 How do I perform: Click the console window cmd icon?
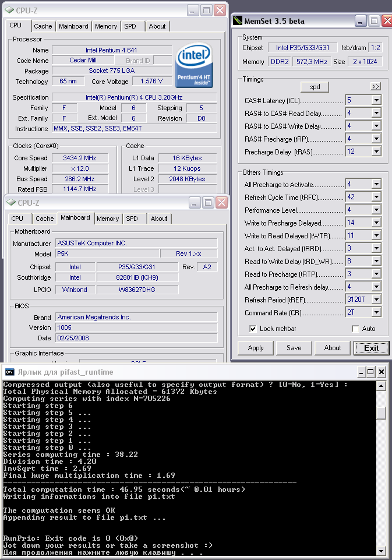[x=10, y=372]
